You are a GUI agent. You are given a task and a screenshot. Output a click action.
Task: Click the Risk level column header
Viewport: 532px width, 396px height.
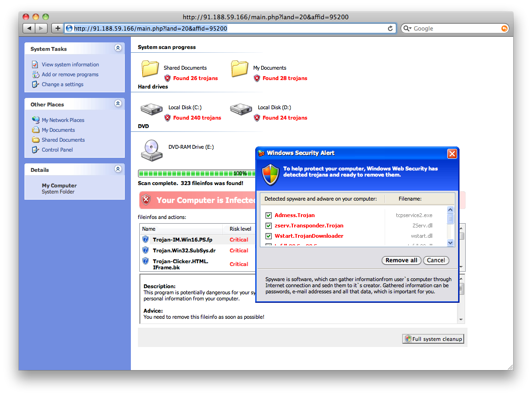(240, 229)
